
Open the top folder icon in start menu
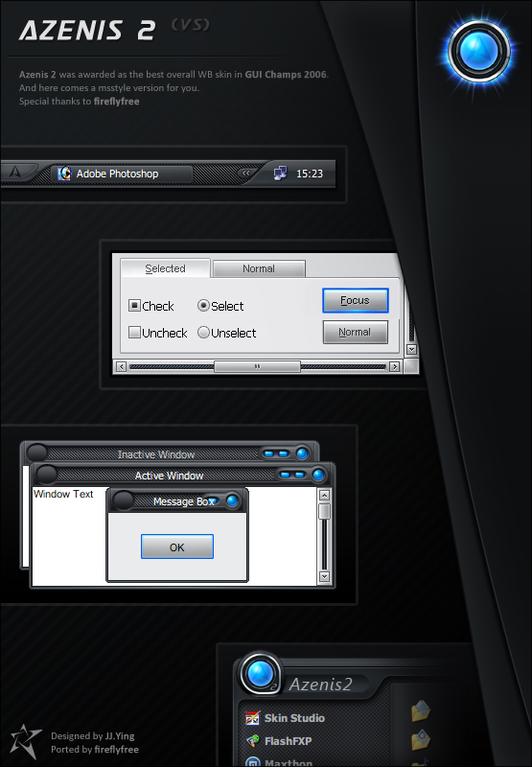tap(421, 711)
